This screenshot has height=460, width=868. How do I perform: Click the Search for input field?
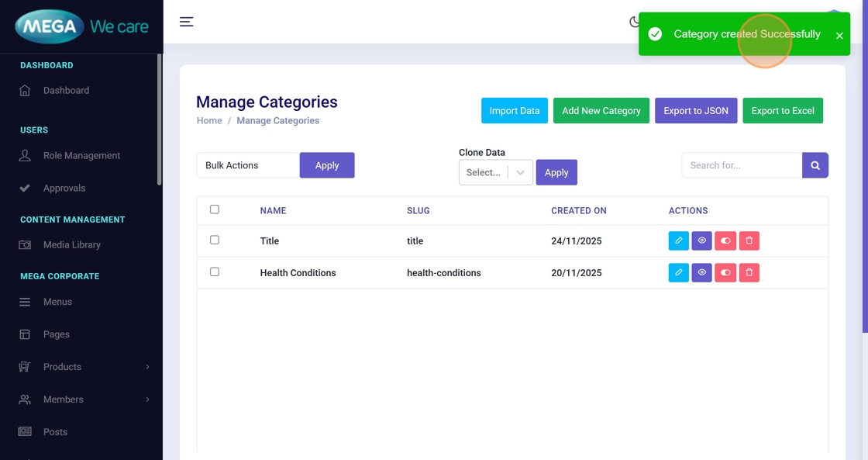point(741,165)
